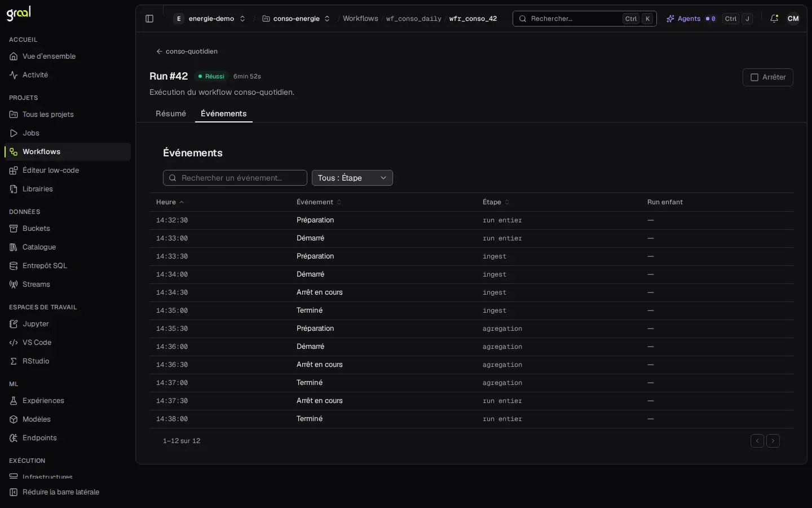Open Entrepôt SQL
The image size is (812, 508).
click(67, 266)
